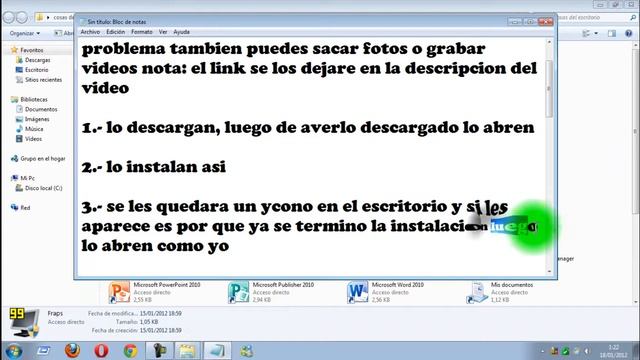Open the Ver menu in Notepad
The height and width of the screenshot is (360, 640).
point(163,32)
